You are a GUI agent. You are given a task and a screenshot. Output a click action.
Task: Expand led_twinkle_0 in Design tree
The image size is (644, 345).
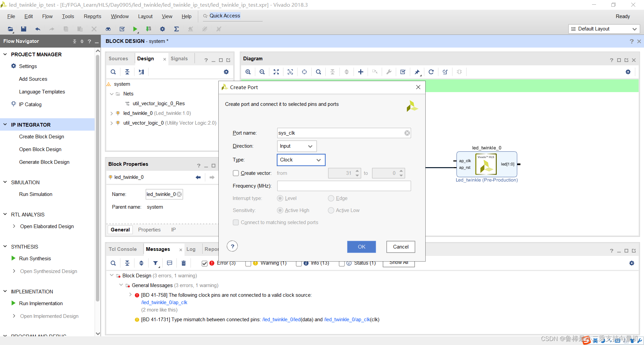[x=112, y=113]
